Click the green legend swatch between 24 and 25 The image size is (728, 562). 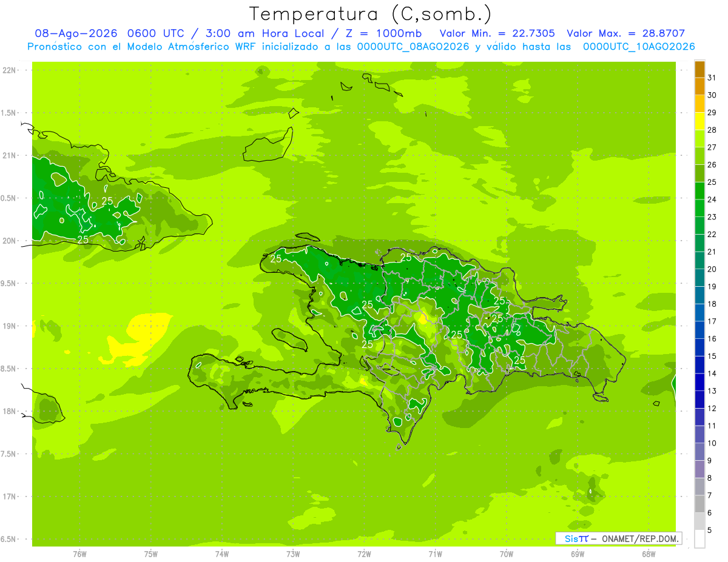tap(699, 191)
